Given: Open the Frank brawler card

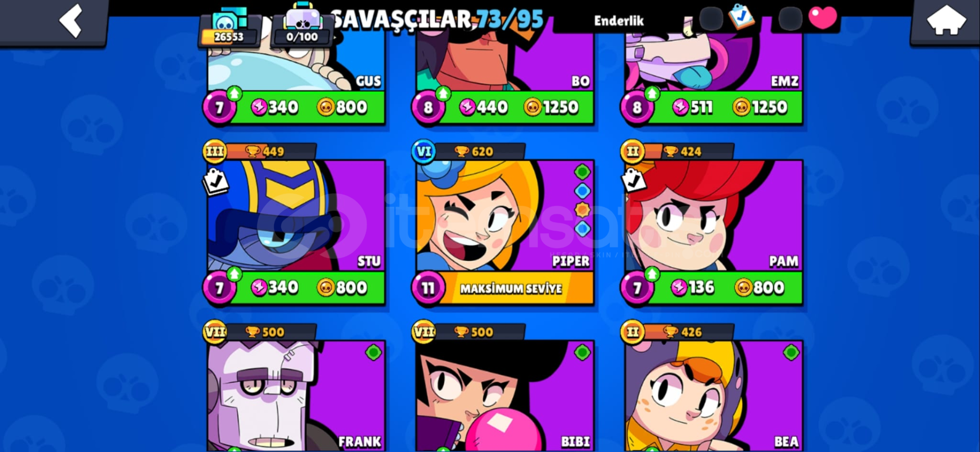Looking at the screenshot, I should pyautogui.click(x=296, y=396).
